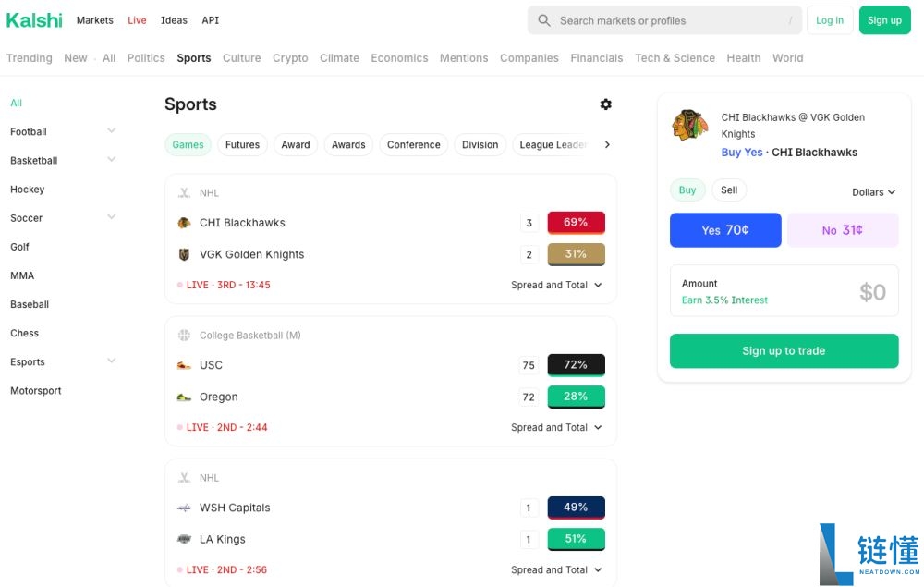Expand the Football sidebar category

(112, 131)
